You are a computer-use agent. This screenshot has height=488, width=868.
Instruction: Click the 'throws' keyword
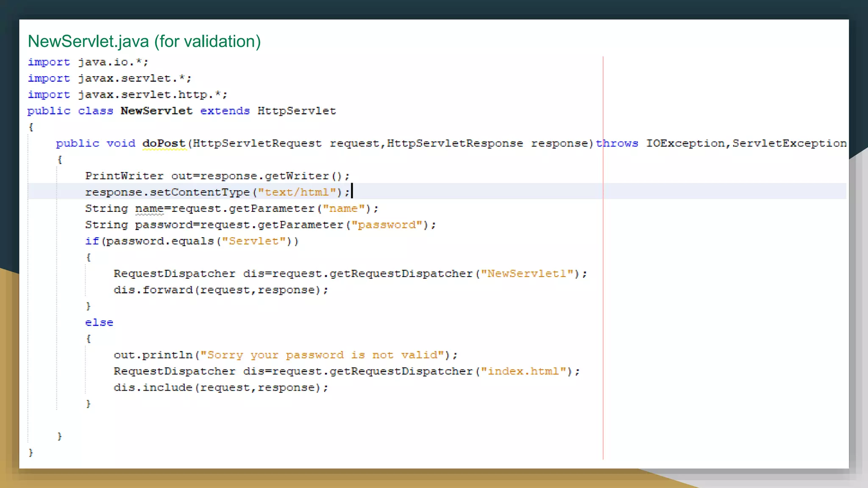(x=617, y=144)
